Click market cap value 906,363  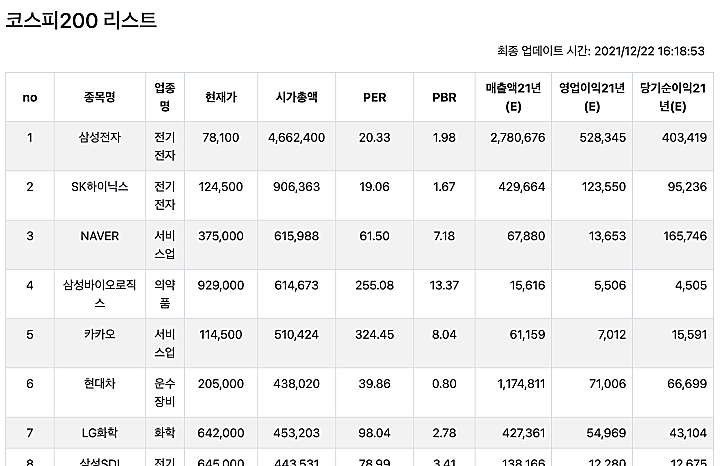click(x=297, y=186)
